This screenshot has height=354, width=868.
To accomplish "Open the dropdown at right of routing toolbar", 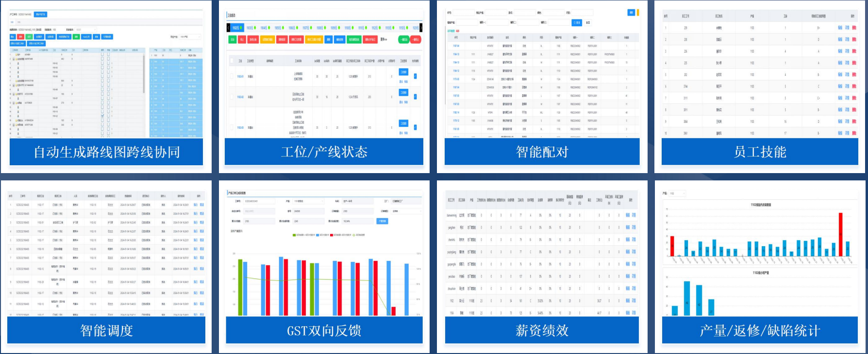I will point(190,37).
